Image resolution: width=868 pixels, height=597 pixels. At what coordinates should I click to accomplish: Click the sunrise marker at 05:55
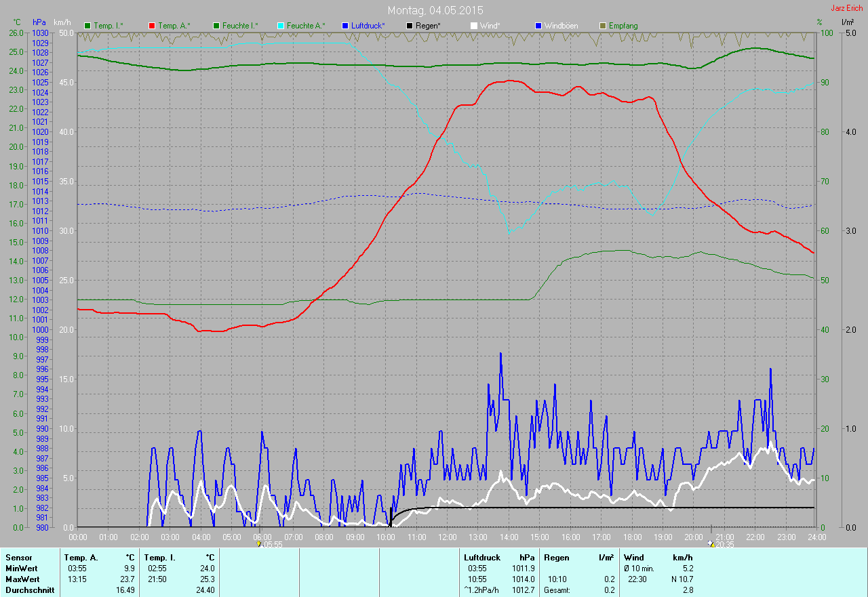click(x=259, y=543)
